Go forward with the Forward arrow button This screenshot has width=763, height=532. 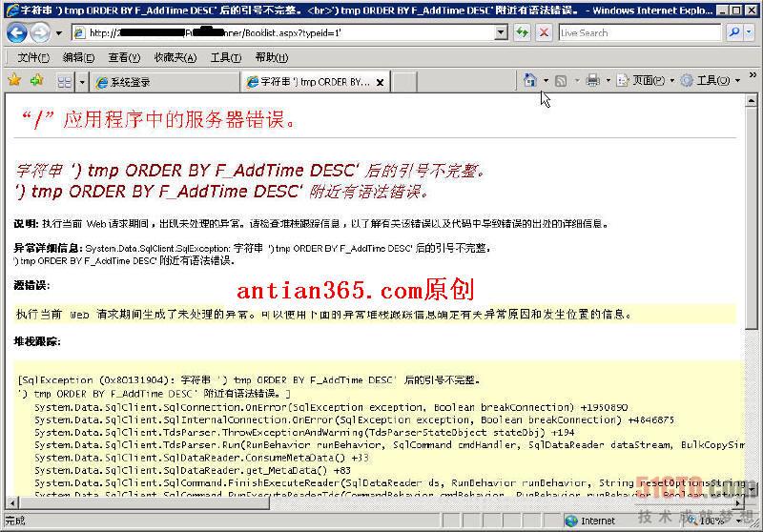coord(40,33)
